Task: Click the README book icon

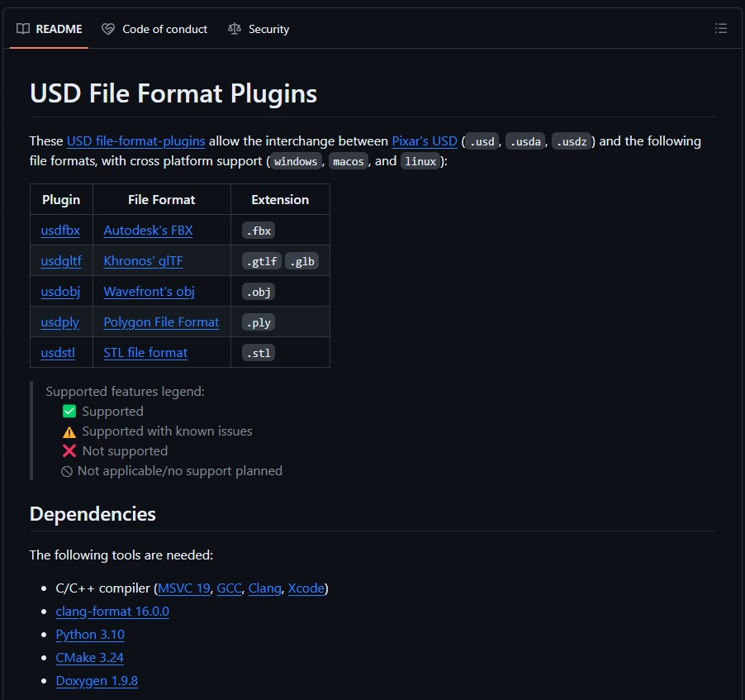Action: (x=23, y=29)
